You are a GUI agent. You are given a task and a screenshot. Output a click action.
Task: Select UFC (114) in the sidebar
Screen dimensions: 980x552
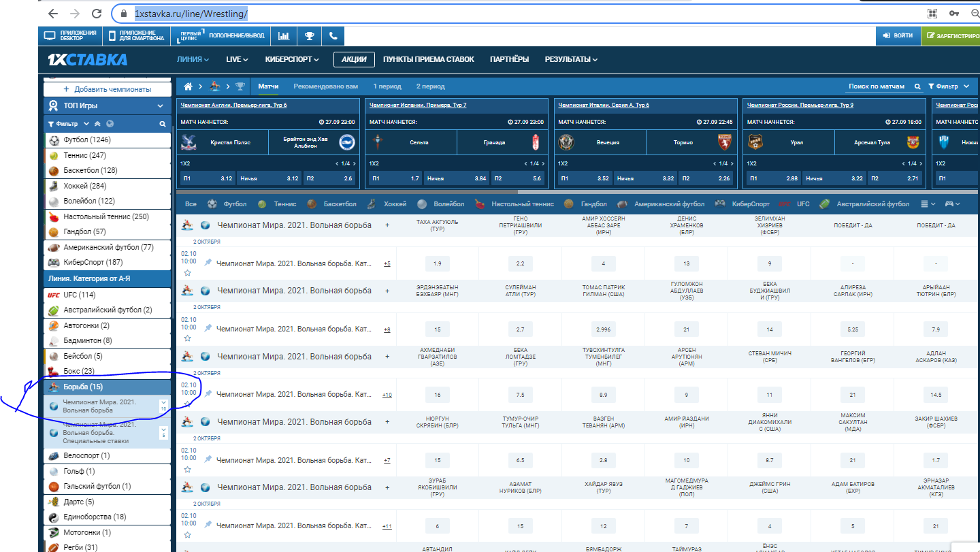[107, 295]
